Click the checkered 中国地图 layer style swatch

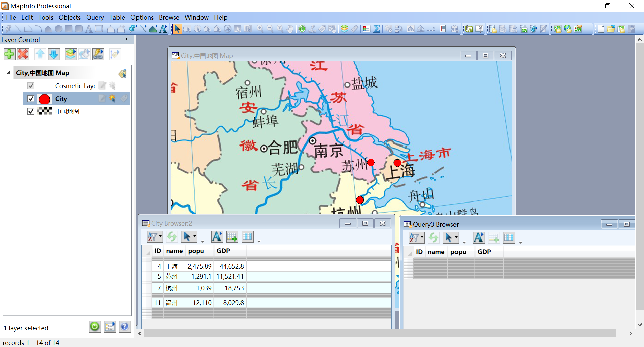click(44, 111)
